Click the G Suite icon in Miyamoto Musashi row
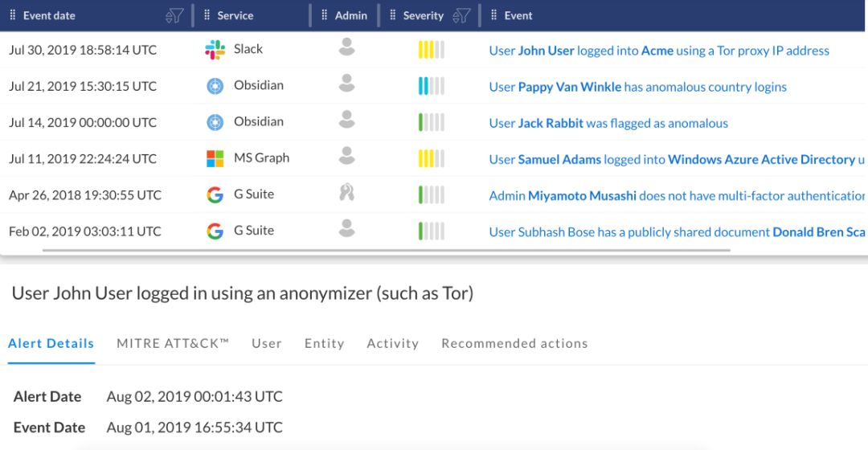The width and height of the screenshot is (868, 450). (x=215, y=194)
